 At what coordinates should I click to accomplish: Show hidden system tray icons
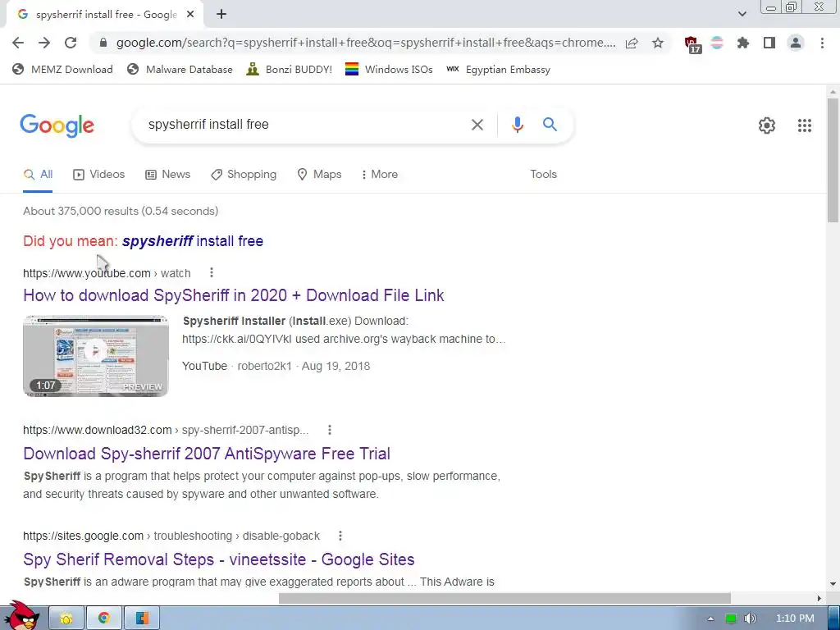[x=711, y=619]
